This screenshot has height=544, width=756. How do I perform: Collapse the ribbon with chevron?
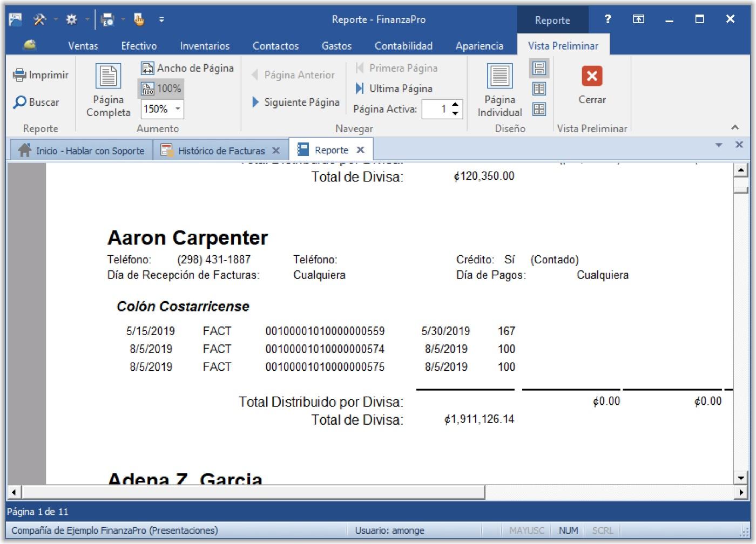[734, 127]
